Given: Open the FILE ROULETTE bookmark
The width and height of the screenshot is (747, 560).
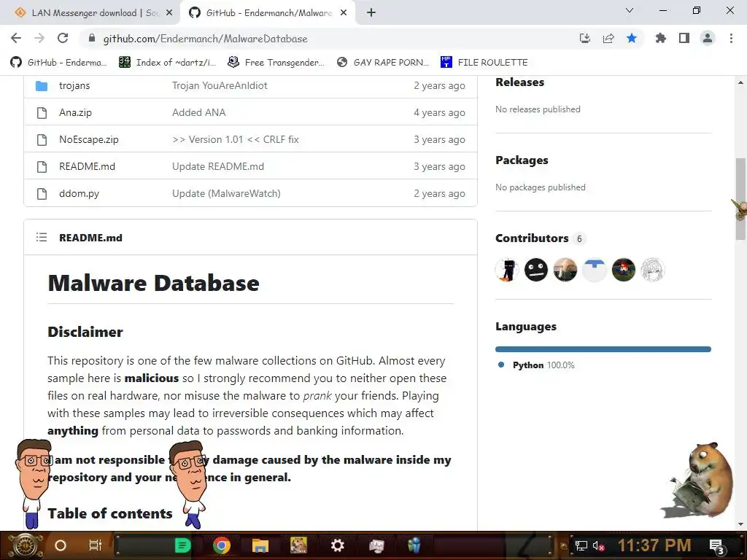Looking at the screenshot, I should 484,63.
